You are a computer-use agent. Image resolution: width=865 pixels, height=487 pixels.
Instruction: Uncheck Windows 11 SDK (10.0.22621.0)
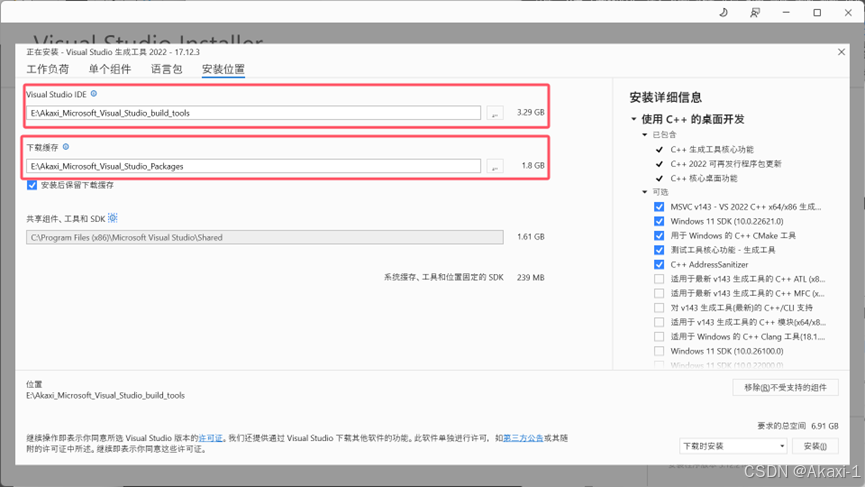click(x=659, y=221)
